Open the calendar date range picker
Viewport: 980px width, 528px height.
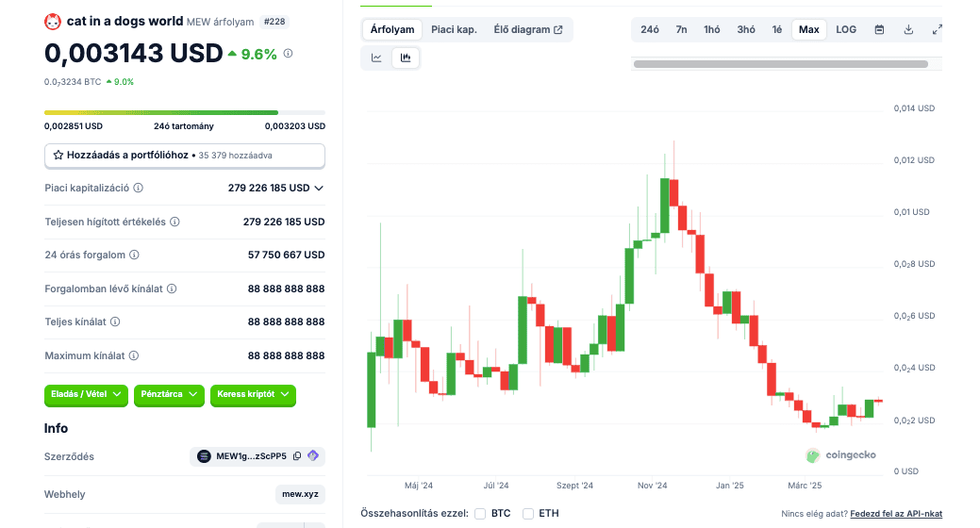[x=879, y=29]
